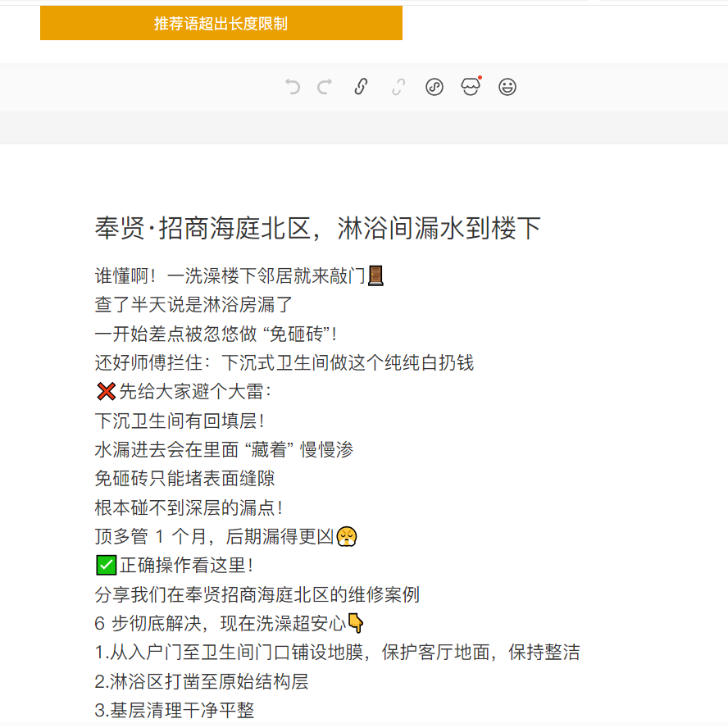Click the line 一开始差点被忽悠做“免砸砖”

(216, 334)
